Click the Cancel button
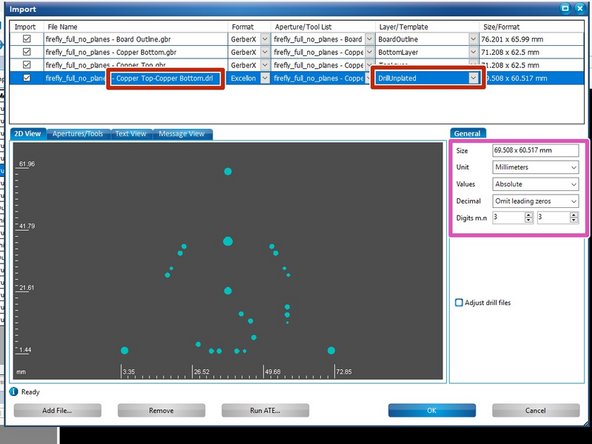 point(536,410)
